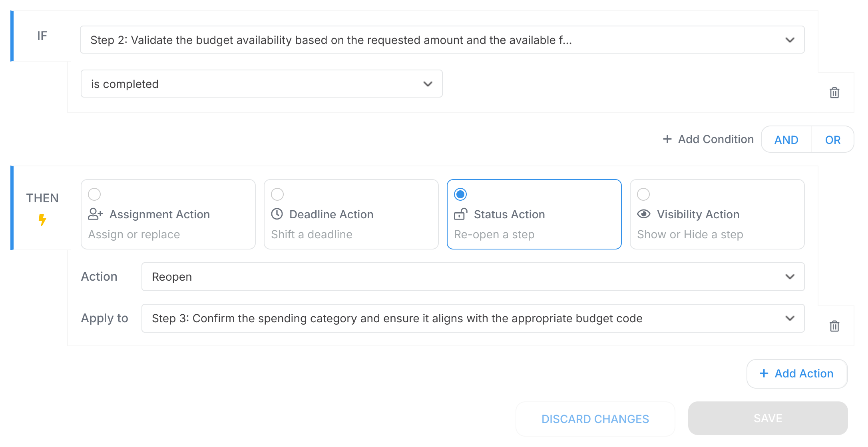Open the Action dropdown showing Reopen

click(473, 277)
